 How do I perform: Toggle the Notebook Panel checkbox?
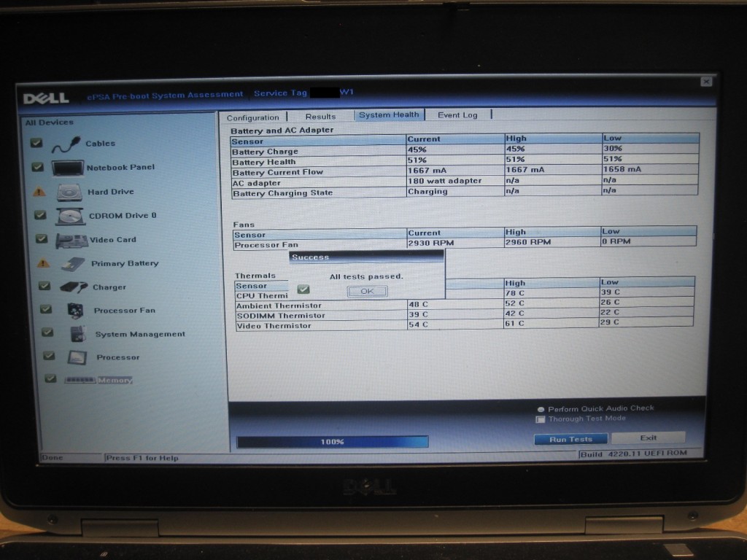tap(38, 167)
